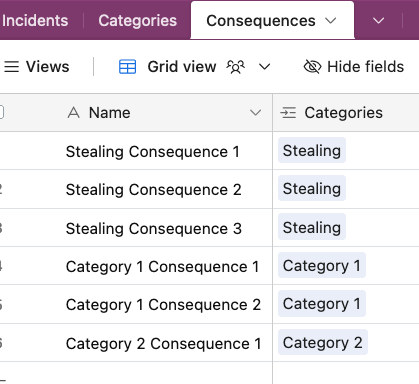This screenshot has width=419, height=384.
Task: Click the Categories linked-record field icon
Action: point(288,113)
